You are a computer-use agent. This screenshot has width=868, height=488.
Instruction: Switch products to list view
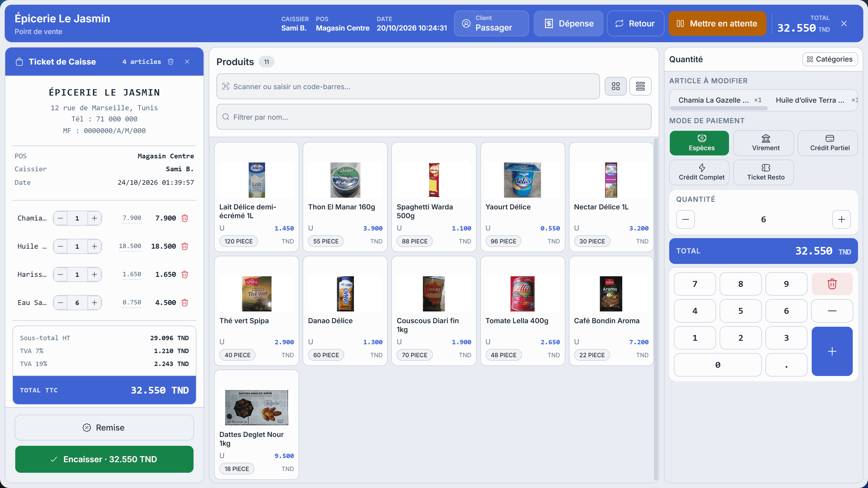pyautogui.click(x=640, y=87)
